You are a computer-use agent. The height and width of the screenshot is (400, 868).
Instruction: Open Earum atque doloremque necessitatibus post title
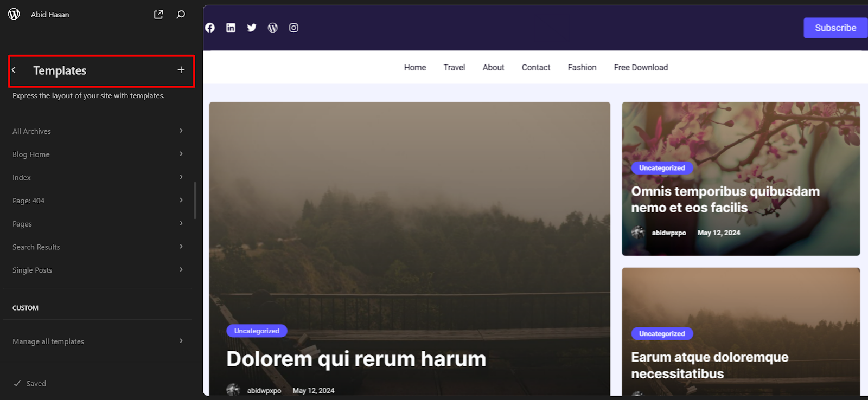pos(710,365)
